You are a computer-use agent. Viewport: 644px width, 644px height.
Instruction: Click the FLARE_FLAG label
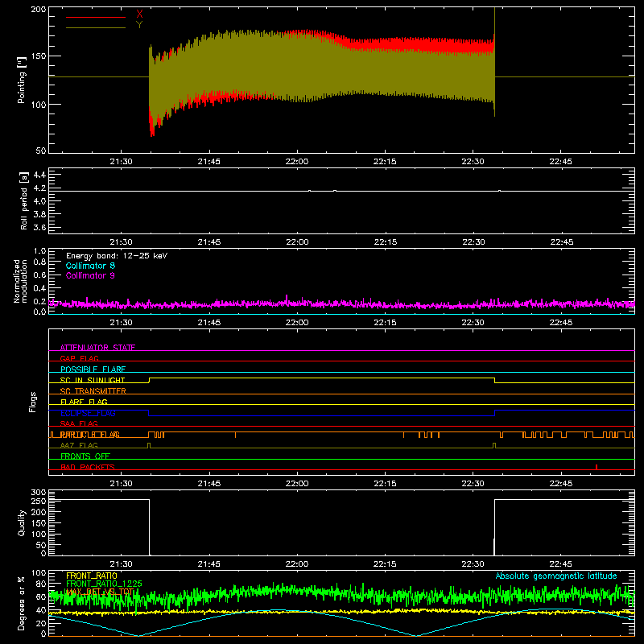tap(84, 402)
